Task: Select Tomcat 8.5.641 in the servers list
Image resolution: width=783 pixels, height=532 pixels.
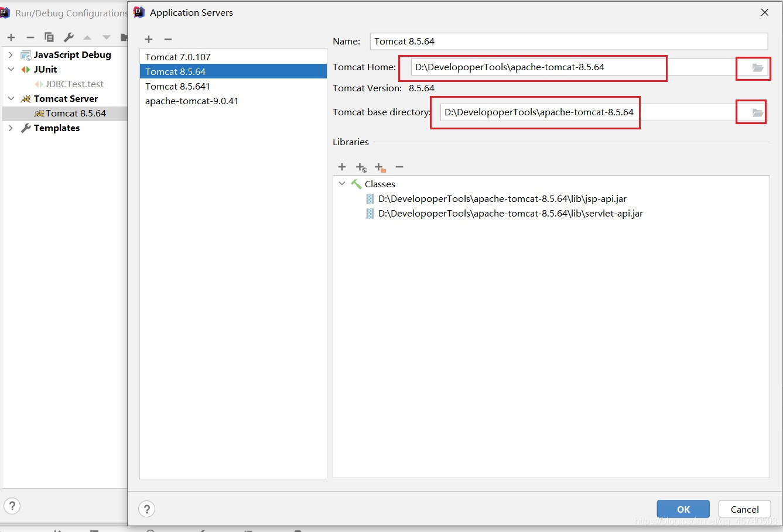Action: pyautogui.click(x=233, y=86)
